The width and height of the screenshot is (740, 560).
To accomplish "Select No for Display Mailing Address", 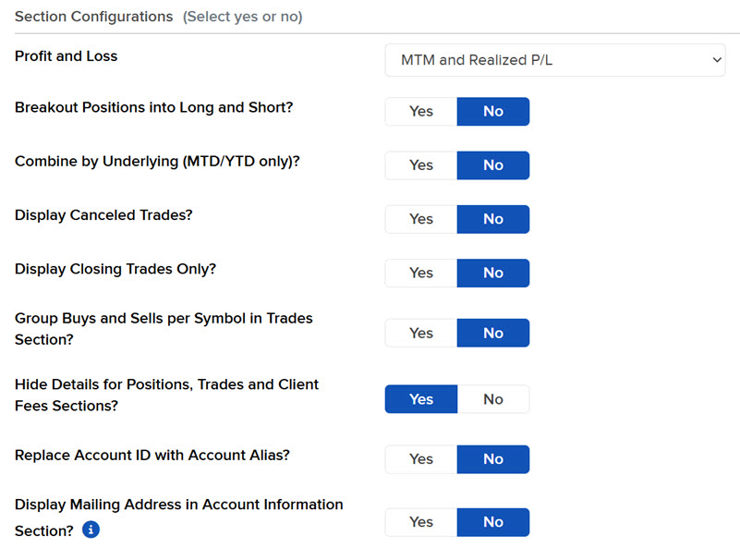I will 493,522.
